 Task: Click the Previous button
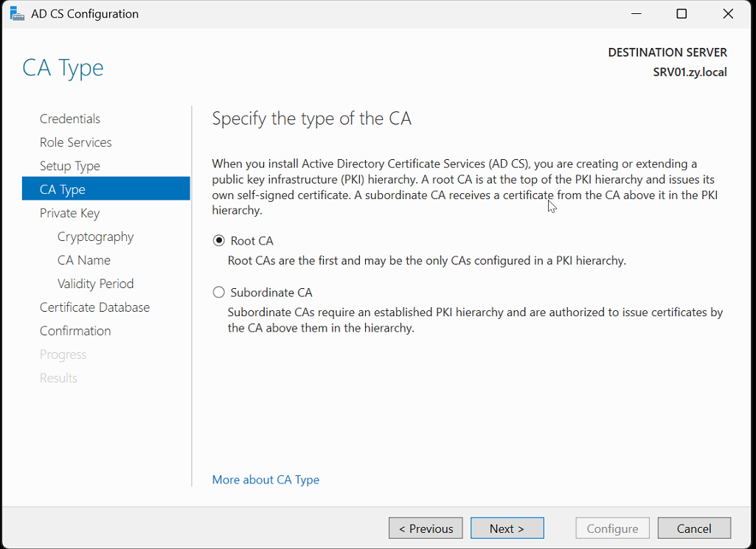click(x=426, y=528)
